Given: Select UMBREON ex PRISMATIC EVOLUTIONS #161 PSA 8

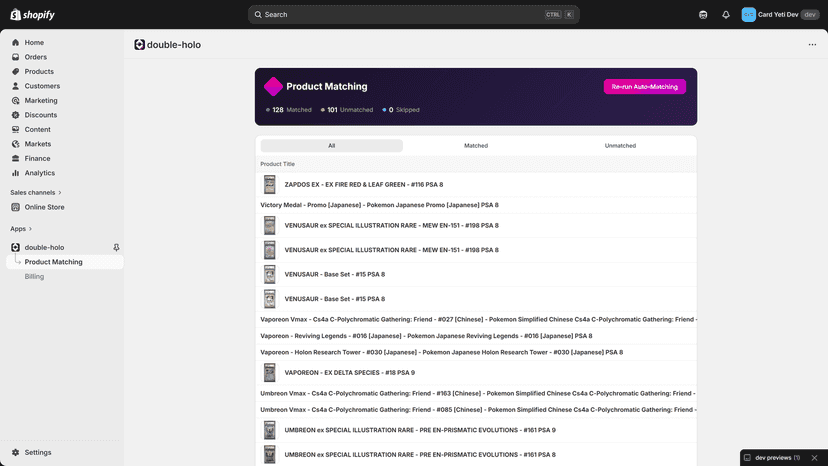Looking at the screenshot, I should (x=476, y=454).
